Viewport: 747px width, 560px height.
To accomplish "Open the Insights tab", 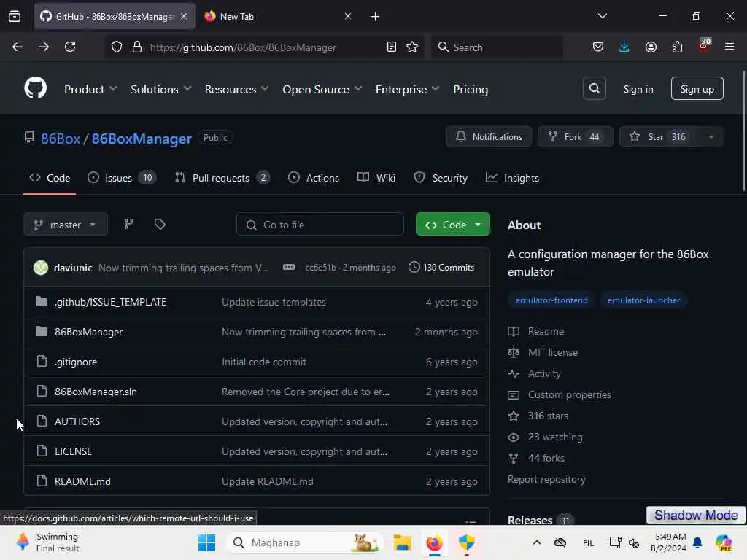I will (512, 178).
